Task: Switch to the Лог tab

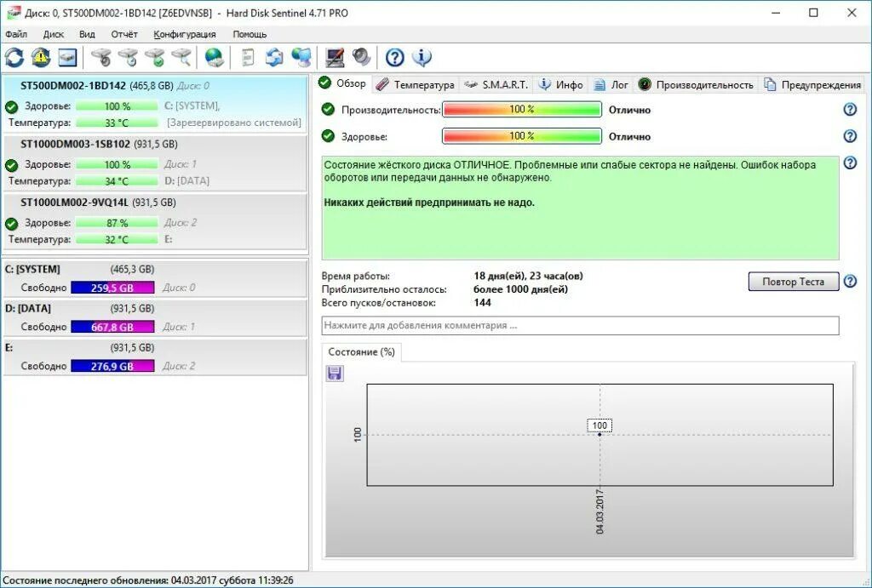Action: tap(611, 84)
